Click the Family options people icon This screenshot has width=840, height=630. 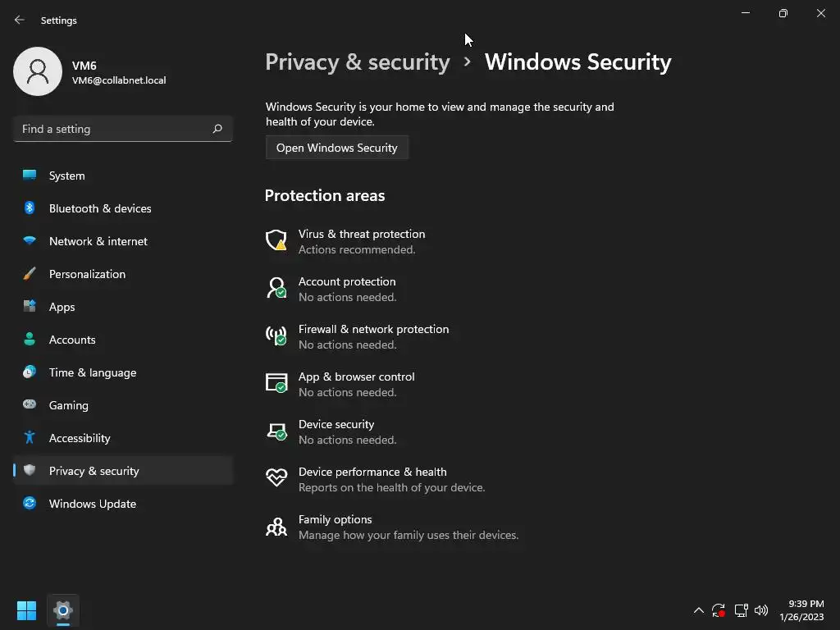(276, 526)
